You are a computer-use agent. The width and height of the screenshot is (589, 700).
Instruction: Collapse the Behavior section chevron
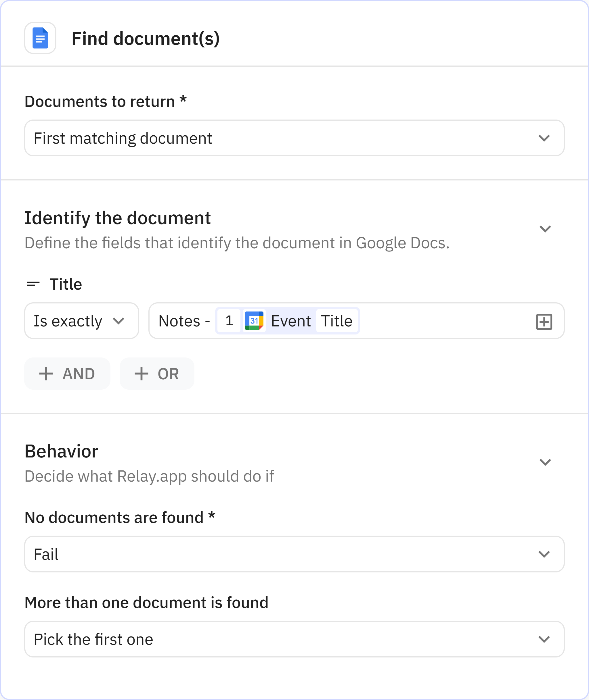click(545, 462)
